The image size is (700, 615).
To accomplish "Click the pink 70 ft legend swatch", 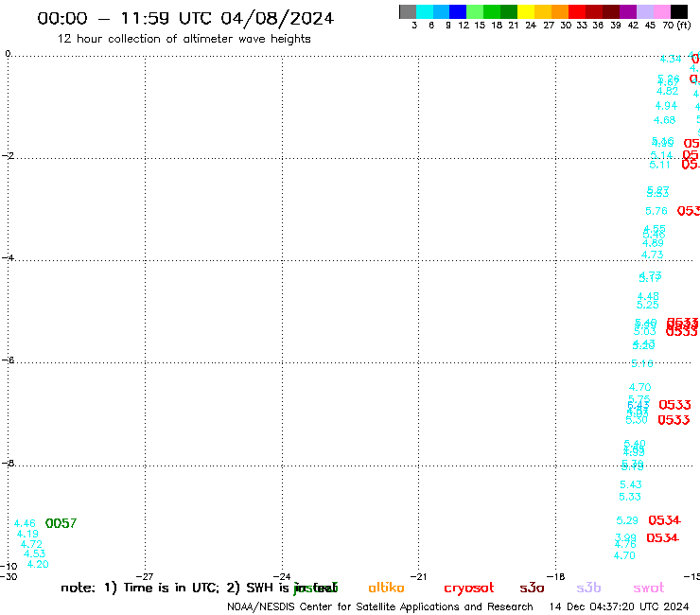I will (661, 11).
